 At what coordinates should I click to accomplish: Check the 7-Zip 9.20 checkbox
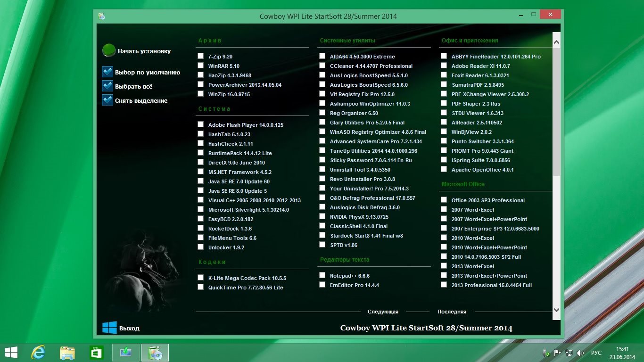click(201, 56)
